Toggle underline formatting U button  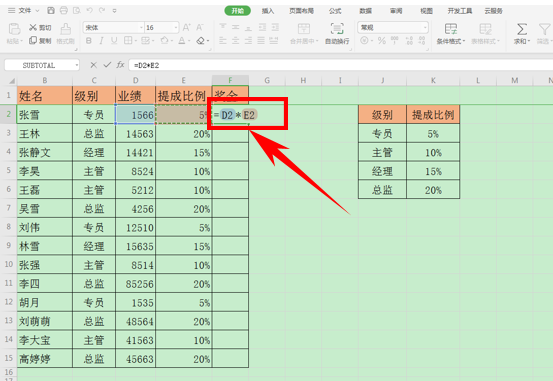(114, 41)
